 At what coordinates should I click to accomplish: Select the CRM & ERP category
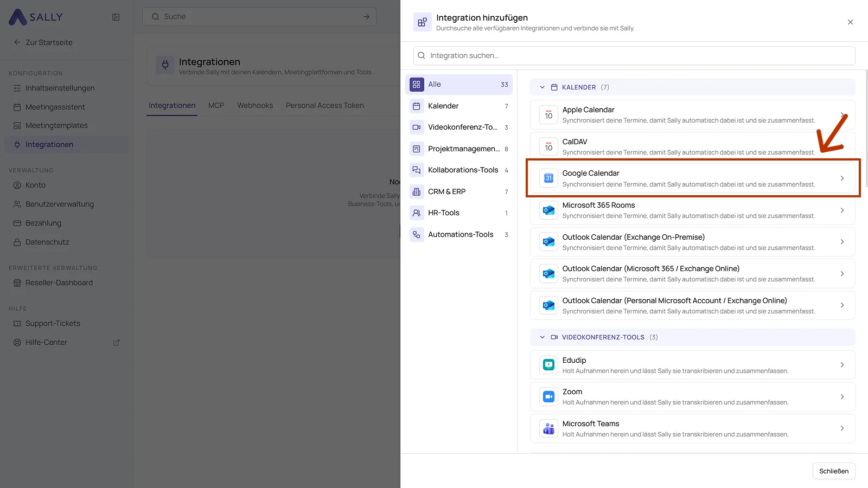pos(459,191)
